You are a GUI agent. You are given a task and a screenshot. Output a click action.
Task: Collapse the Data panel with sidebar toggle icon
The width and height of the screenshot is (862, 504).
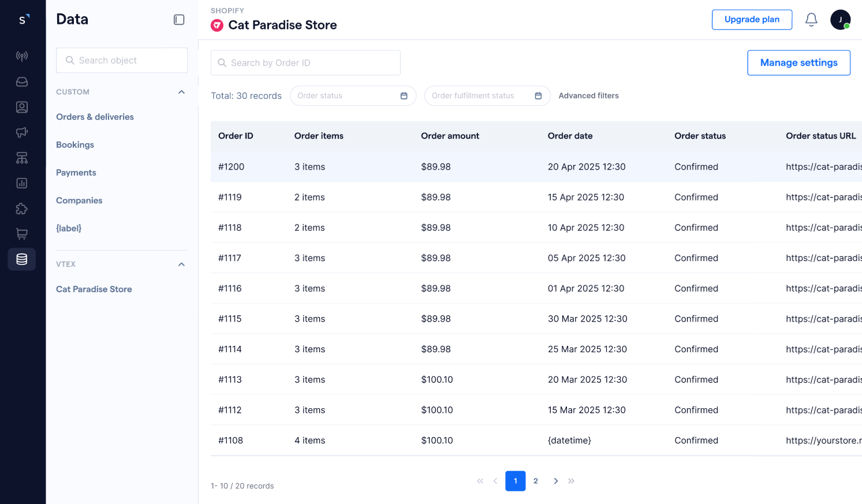click(x=179, y=20)
